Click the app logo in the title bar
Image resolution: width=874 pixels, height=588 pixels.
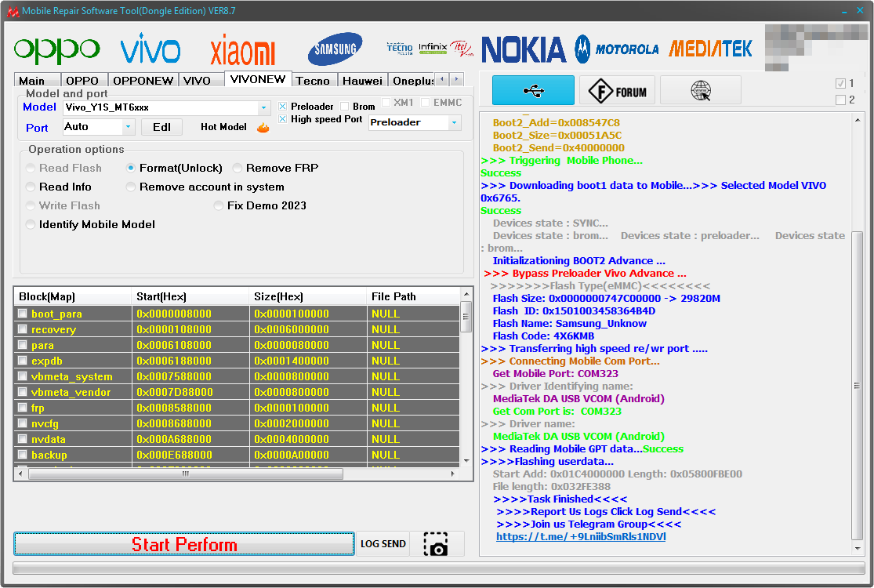point(13,11)
